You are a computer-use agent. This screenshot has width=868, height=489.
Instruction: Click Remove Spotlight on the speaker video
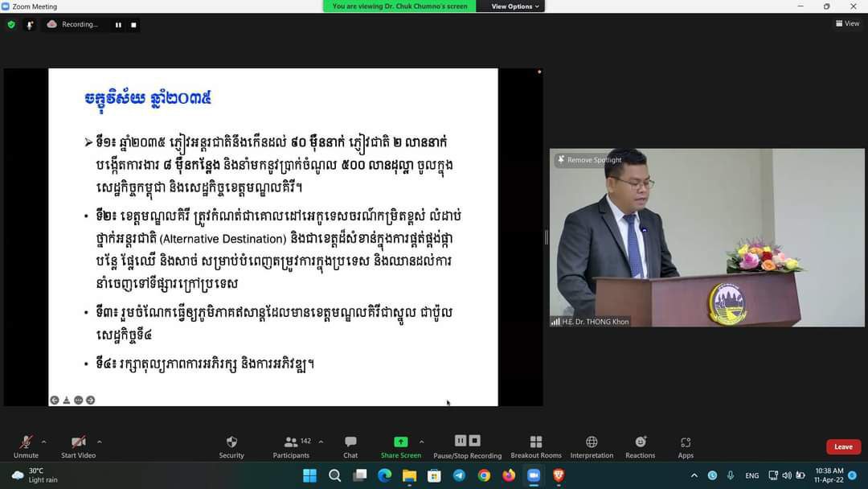(x=589, y=160)
